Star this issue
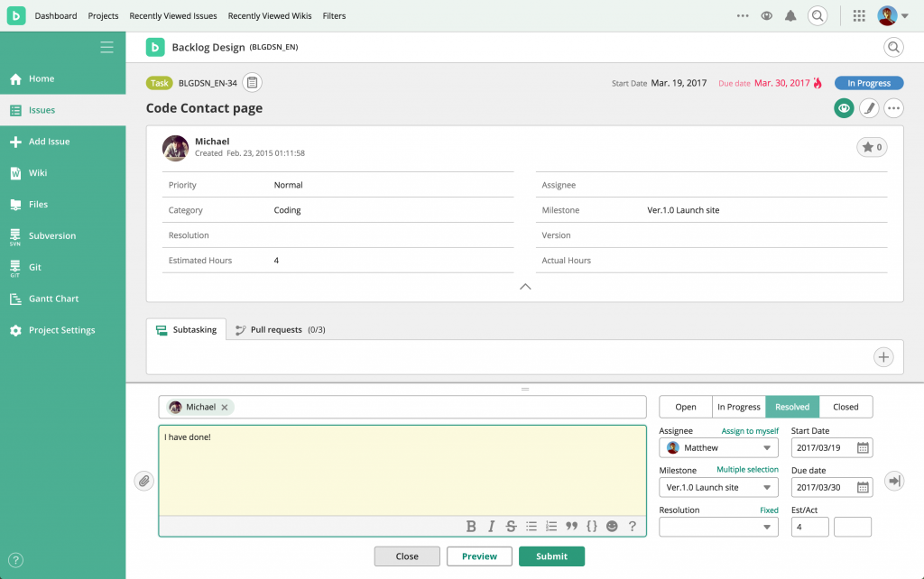This screenshot has height=579, width=924. click(872, 147)
